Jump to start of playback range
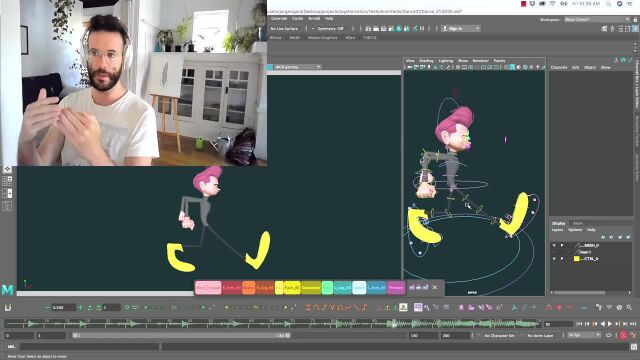Image resolution: width=640 pixels, height=360 pixels. coord(579,324)
